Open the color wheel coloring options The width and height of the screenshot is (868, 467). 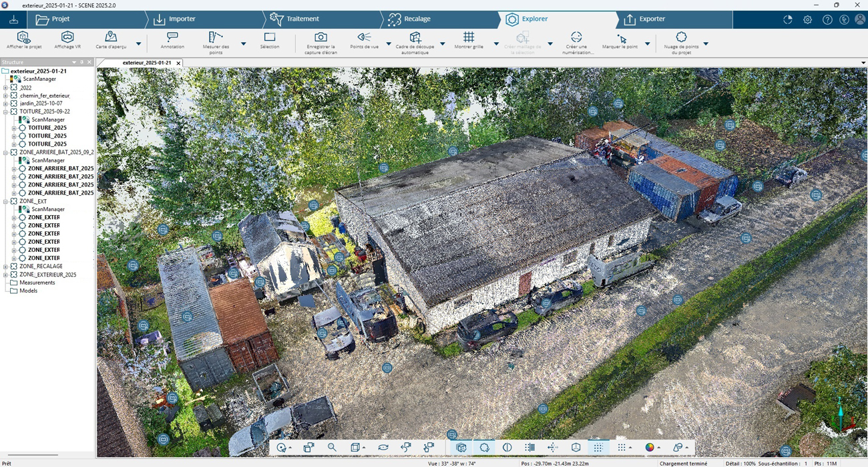pos(650,448)
